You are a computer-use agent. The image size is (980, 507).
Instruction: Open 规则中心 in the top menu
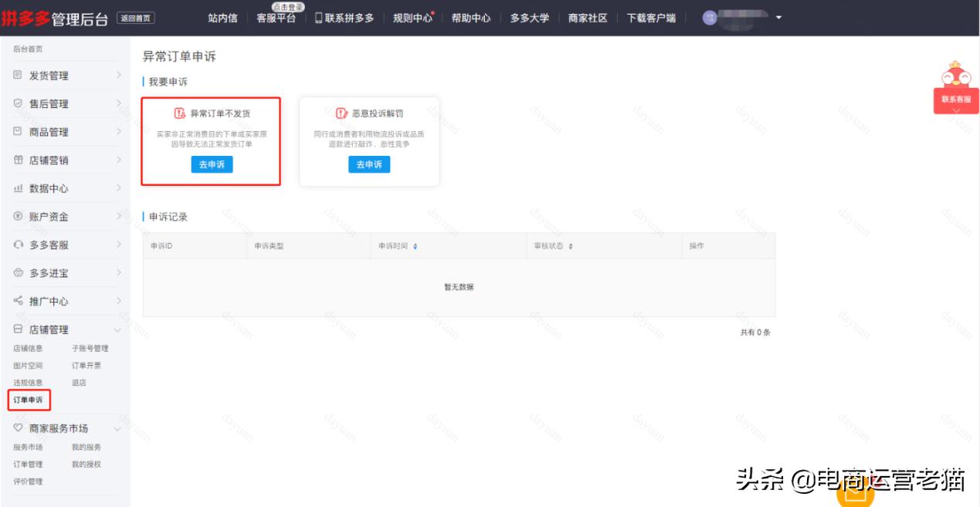(x=412, y=18)
